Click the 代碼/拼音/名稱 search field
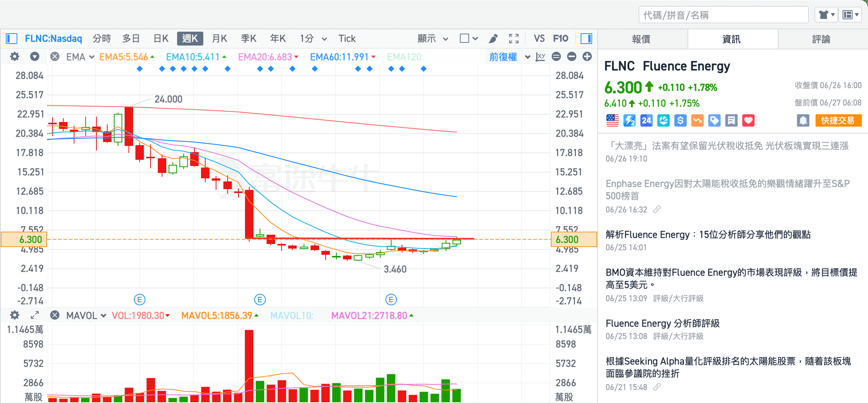This screenshot has width=868, height=403. [x=723, y=15]
